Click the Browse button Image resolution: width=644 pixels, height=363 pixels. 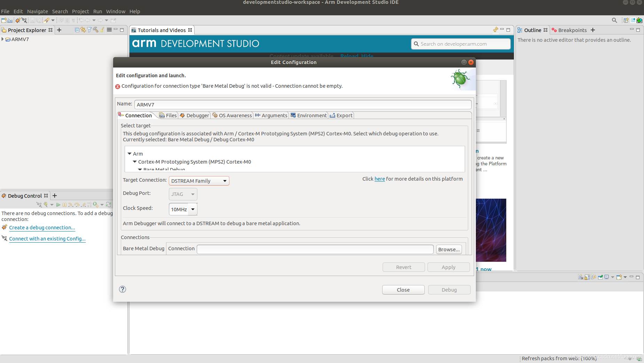(449, 249)
